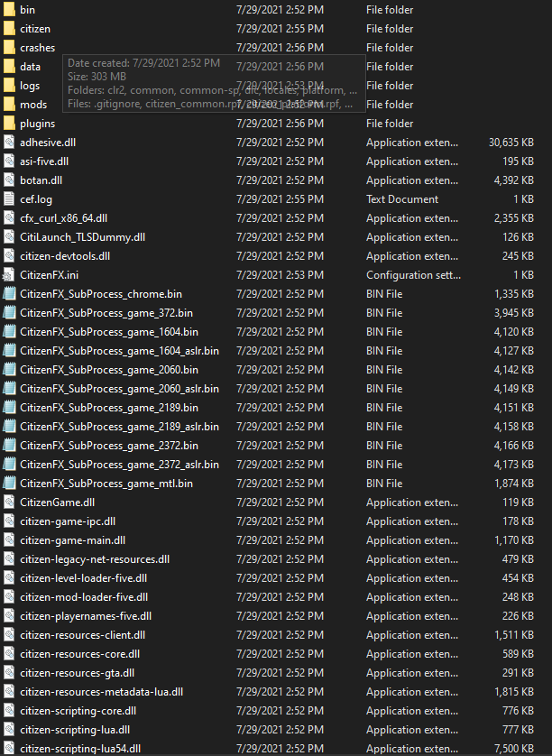Select citizen-mod-loader-five.dll file name
This screenshot has width=552, height=756.
[84, 597]
